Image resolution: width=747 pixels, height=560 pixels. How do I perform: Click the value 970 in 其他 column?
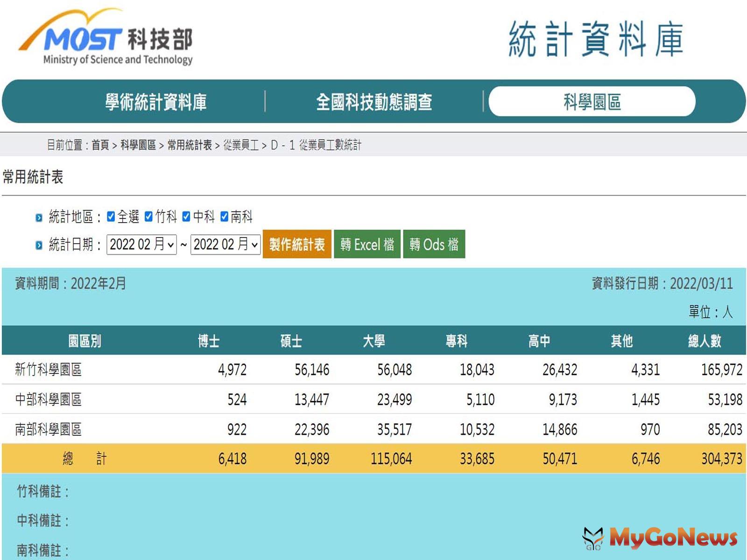click(650, 430)
